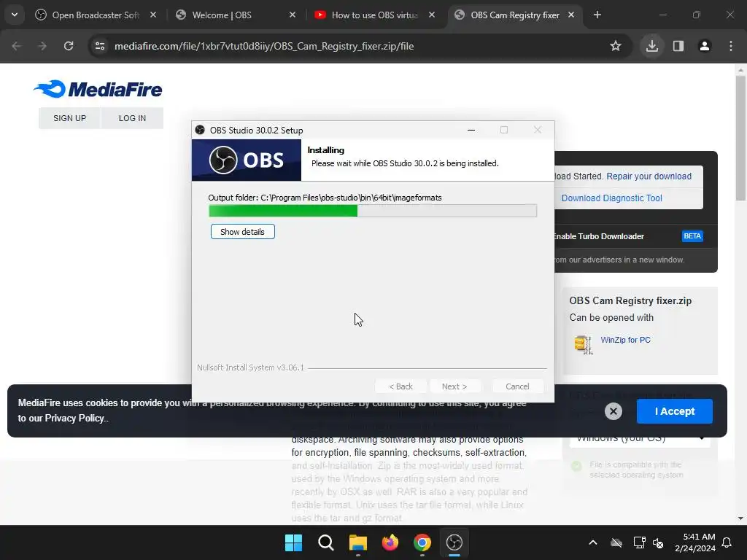Click the muted volume tray icon
This screenshot has height=560, width=747.
pyautogui.click(x=659, y=542)
